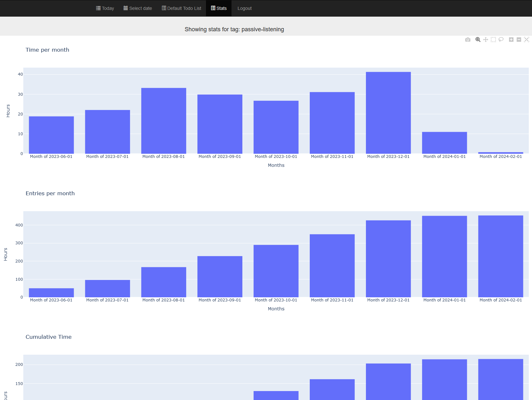Click the 2023-07-01 bar in Entries per month

point(108,289)
